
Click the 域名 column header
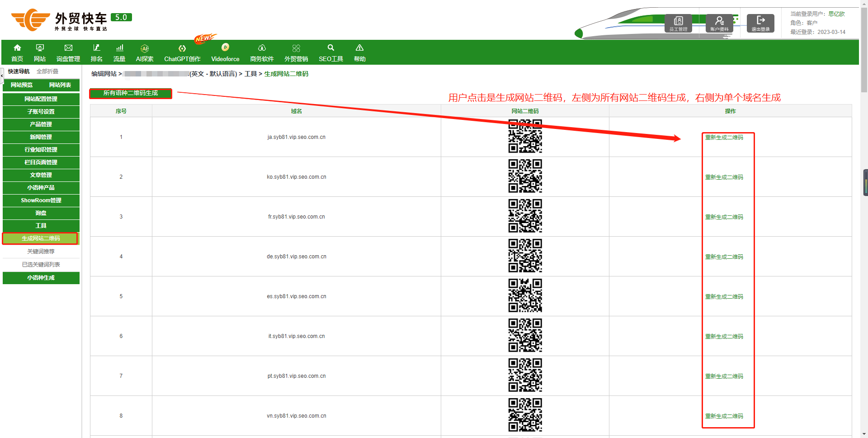pos(296,111)
